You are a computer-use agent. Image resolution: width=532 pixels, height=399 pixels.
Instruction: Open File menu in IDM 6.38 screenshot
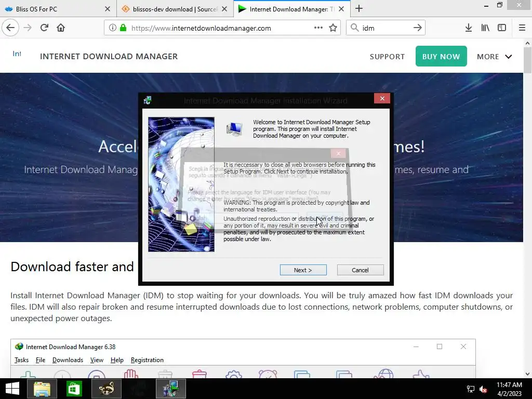41,360
